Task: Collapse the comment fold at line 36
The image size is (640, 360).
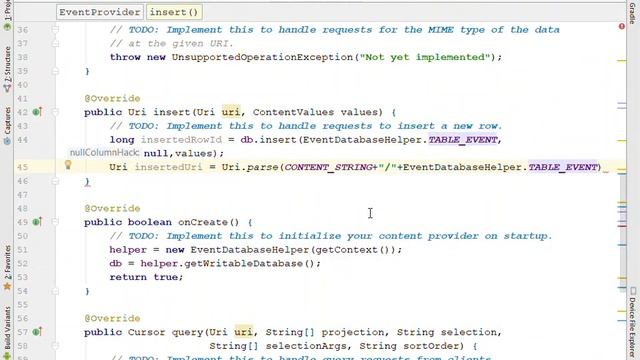Action: tap(55, 30)
